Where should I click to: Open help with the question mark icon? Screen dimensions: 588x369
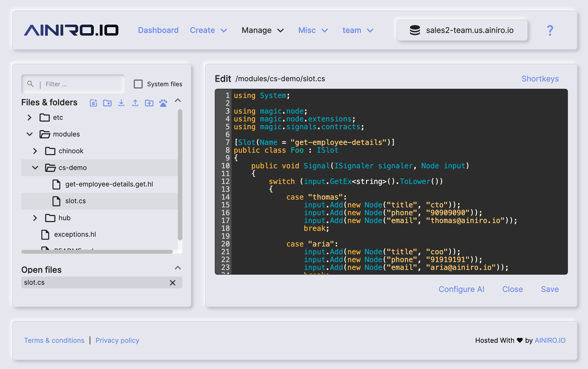(550, 30)
